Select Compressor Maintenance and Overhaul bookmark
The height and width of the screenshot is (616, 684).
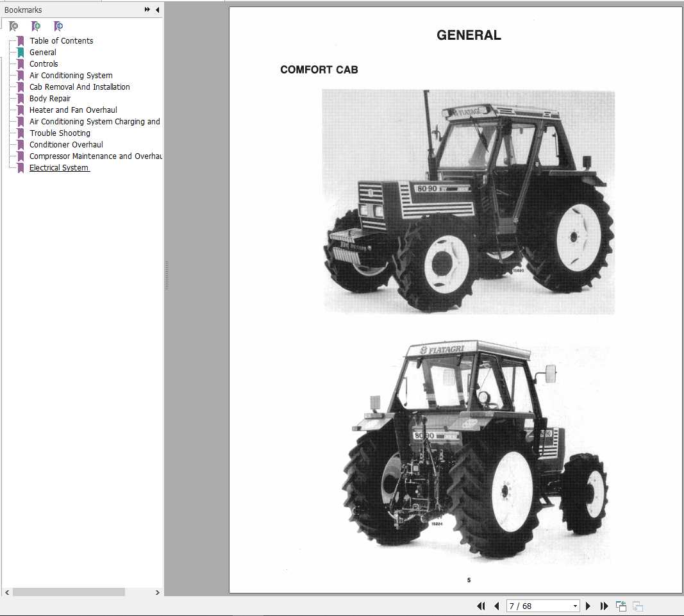96,156
